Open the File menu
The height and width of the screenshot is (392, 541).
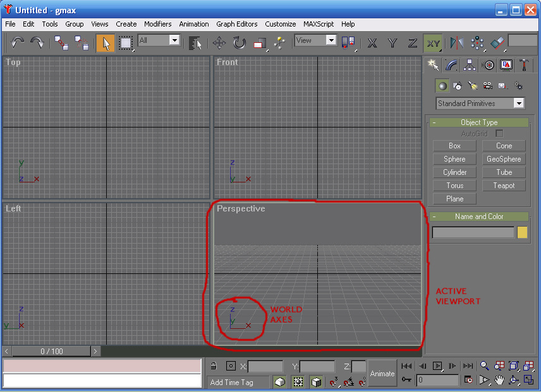(10, 24)
